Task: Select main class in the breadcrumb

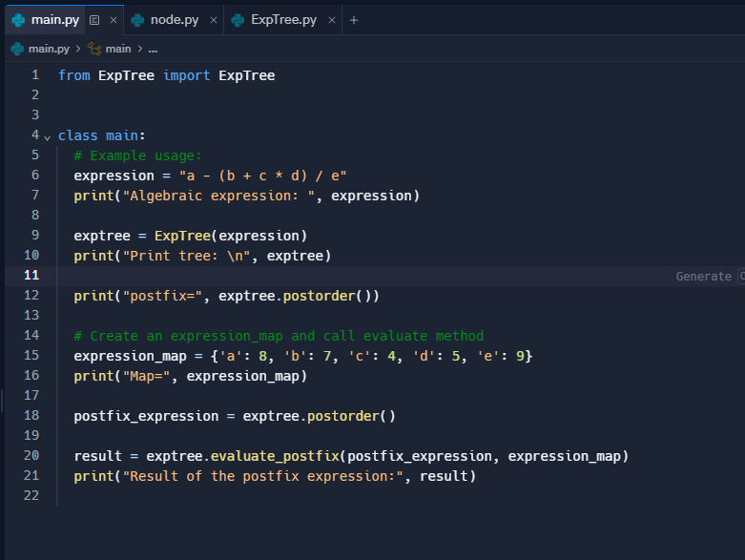Action: tap(118, 49)
